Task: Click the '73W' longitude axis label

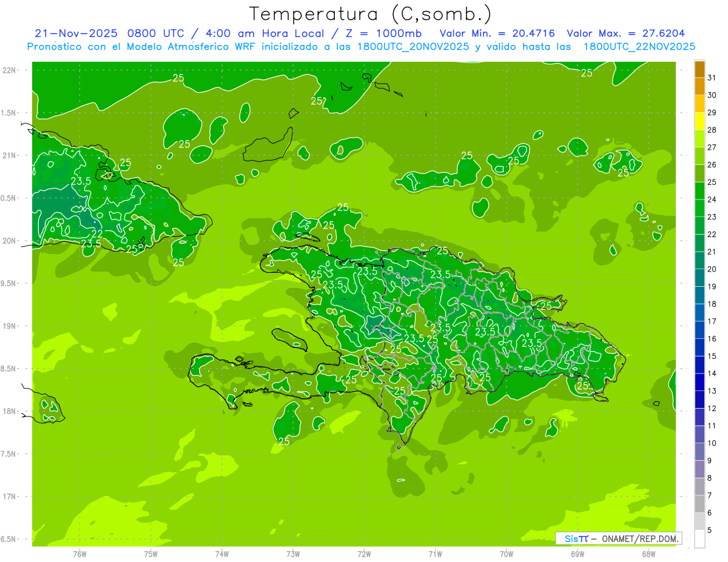Action: click(x=293, y=554)
